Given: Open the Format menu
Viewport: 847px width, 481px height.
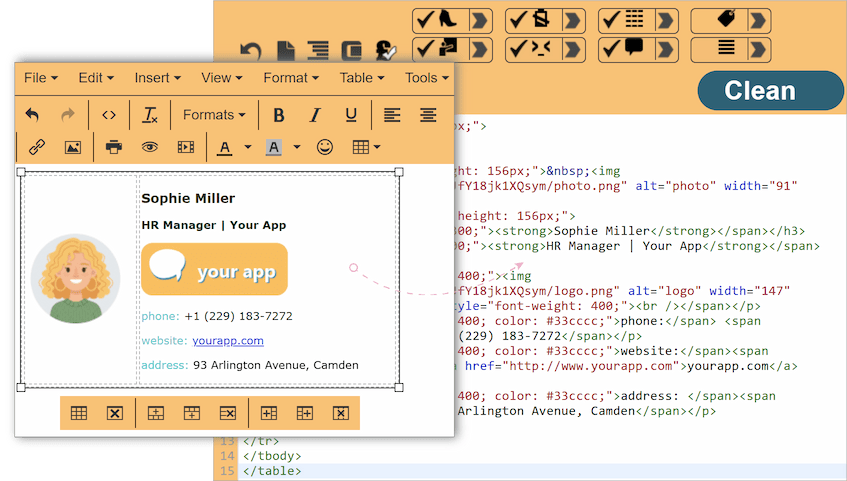Looking at the screenshot, I should 291,78.
